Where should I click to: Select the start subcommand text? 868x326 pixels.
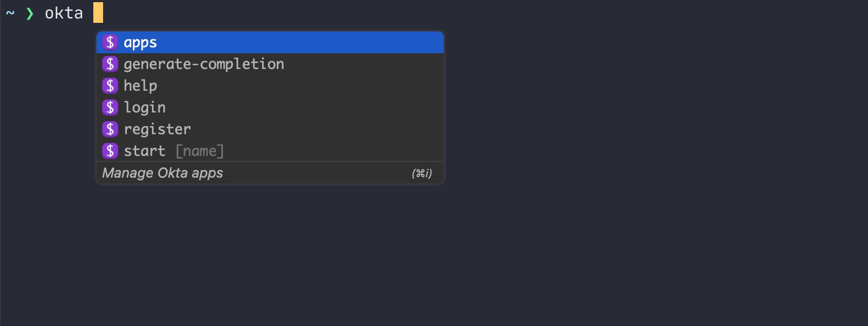click(x=144, y=151)
